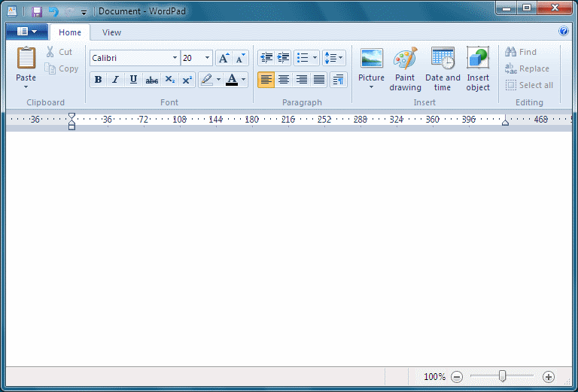Click the Picture insert icon
Viewport: 578px width, 392px height.
pos(371,58)
